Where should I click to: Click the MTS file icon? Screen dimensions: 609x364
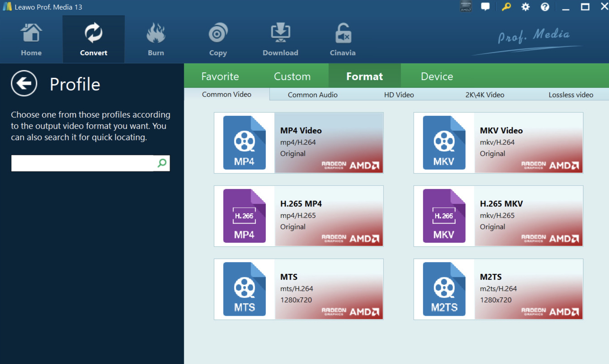tap(245, 289)
